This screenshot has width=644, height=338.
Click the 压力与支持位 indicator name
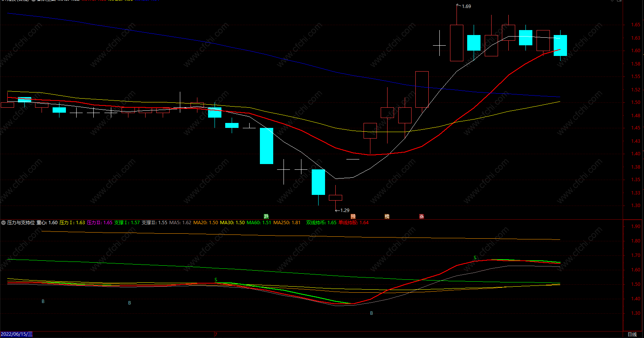[x=21, y=223]
